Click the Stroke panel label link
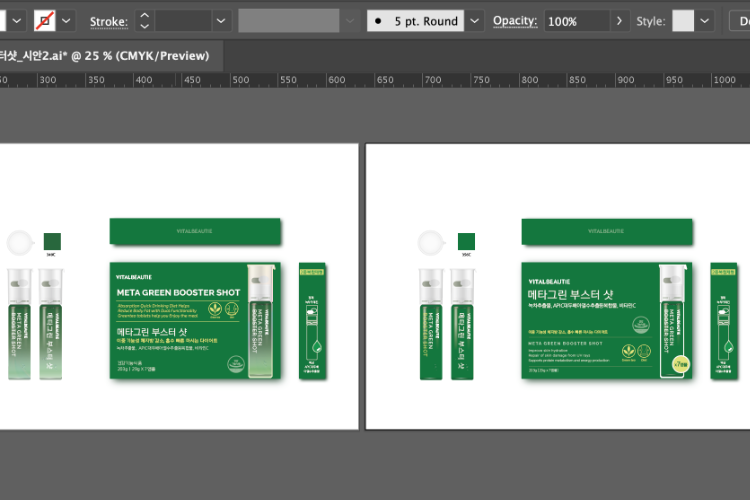750x500 pixels. (x=109, y=22)
